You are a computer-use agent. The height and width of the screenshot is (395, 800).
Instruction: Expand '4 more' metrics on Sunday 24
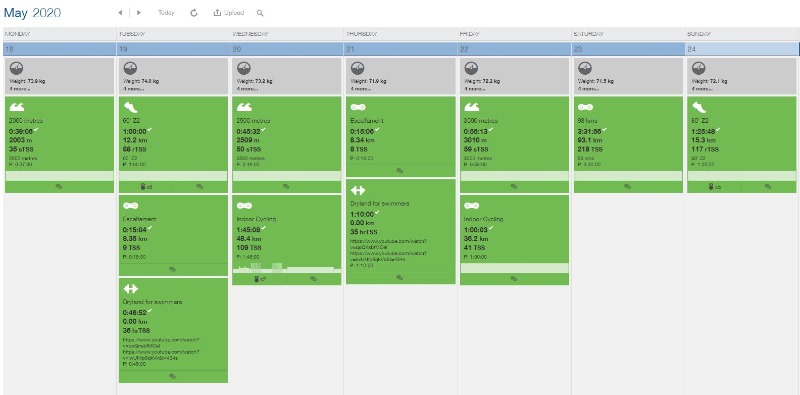702,89
